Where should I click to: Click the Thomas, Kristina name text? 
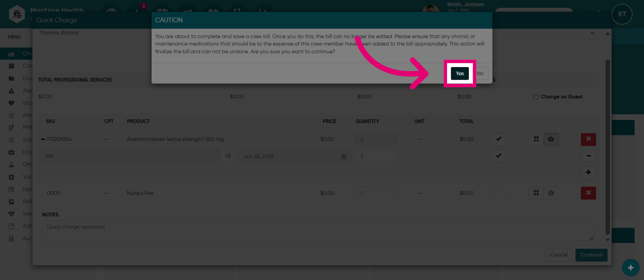(x=59, y=32)
